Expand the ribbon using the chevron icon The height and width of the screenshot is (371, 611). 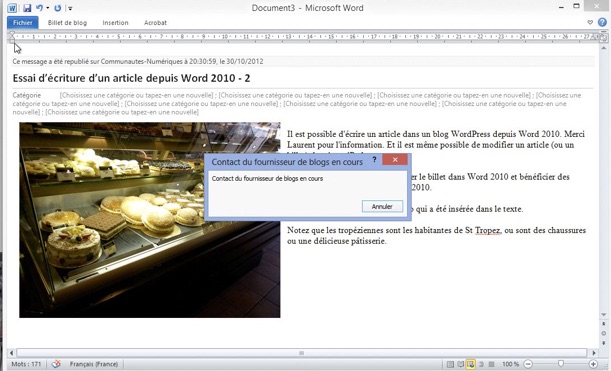click(590, 23)
